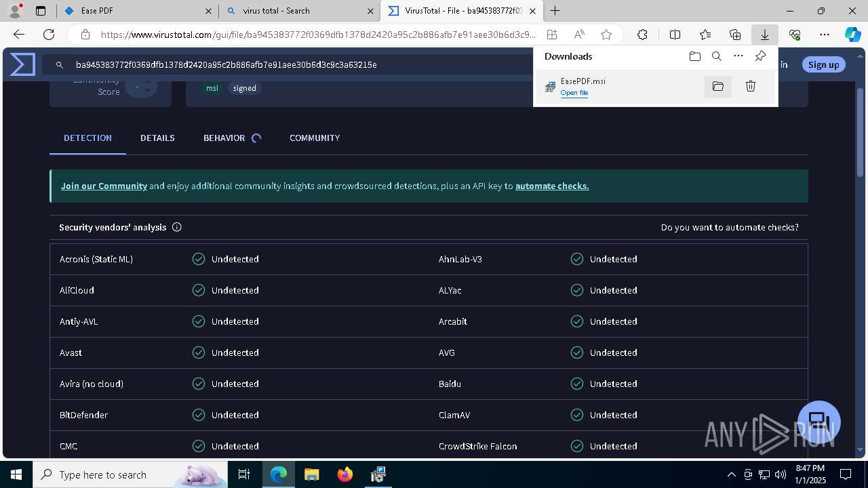Open the downloads folder icon in Downloads panel
868x488 pixels.
[x=694, y=56]
